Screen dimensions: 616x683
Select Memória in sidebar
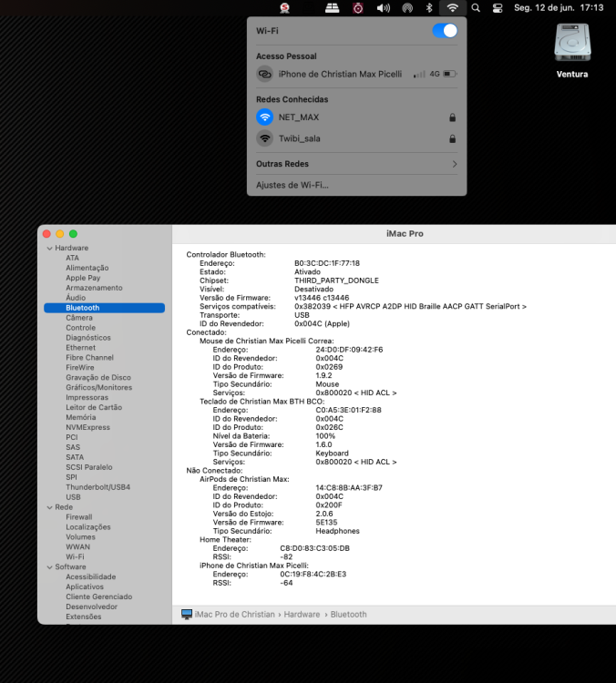click(81, 417)
